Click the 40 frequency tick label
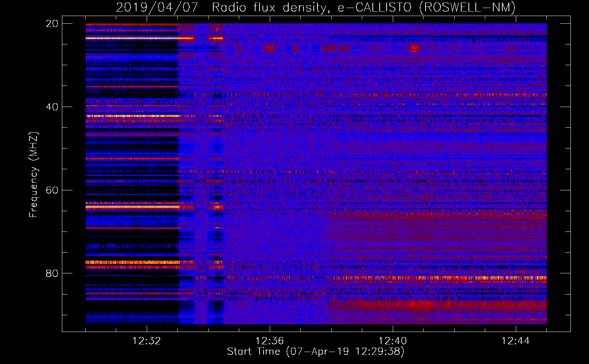 [x=52, y=107]
